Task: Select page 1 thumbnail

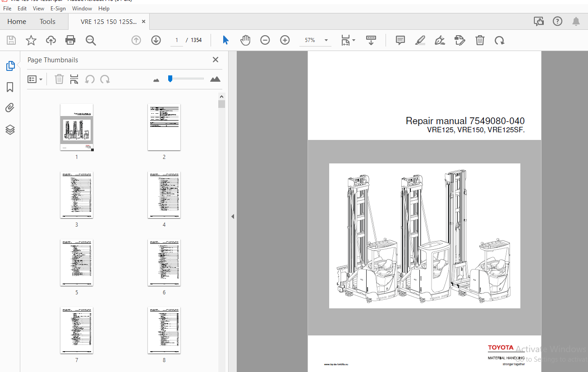Action: point(77,127)
